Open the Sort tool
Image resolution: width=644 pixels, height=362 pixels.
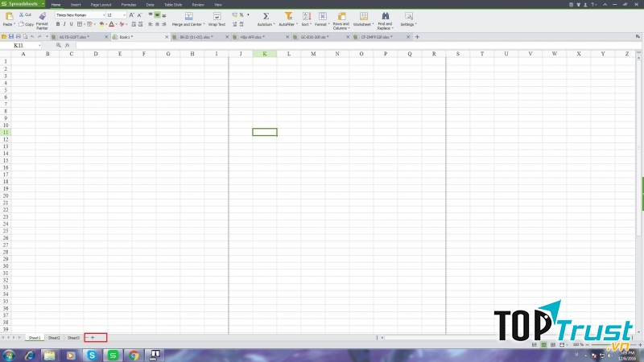(x=307, y=19)
